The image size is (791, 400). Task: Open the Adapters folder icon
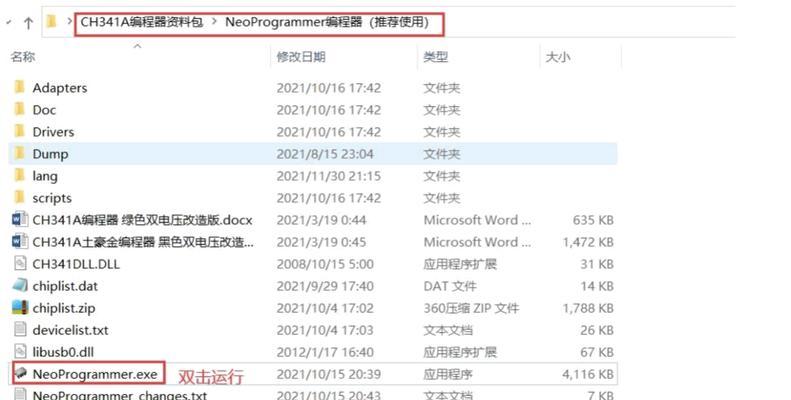point(19,87)
